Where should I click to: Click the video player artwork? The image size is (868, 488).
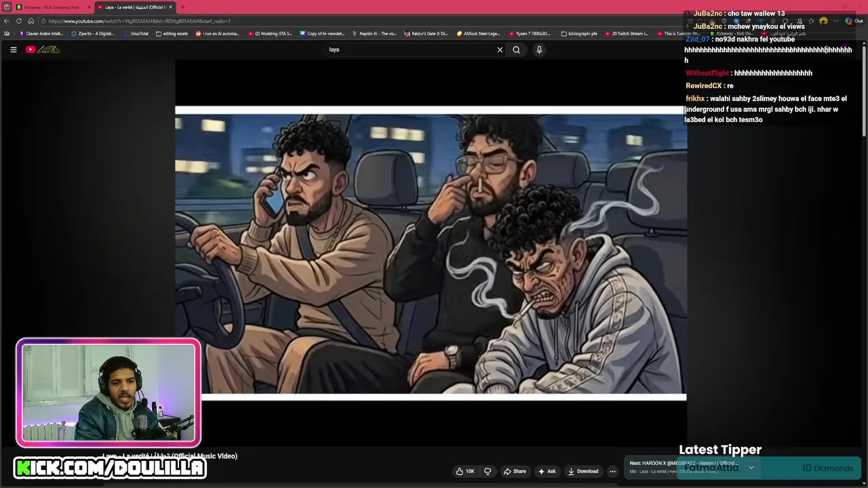431,254
